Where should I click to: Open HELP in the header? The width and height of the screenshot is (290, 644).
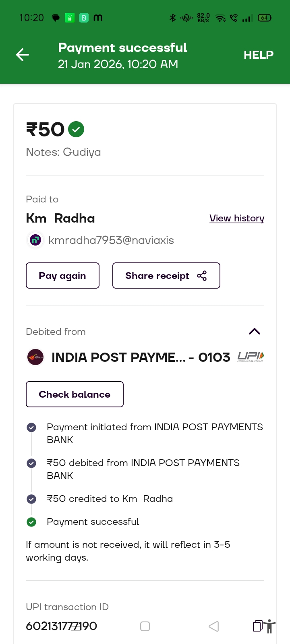259,55
